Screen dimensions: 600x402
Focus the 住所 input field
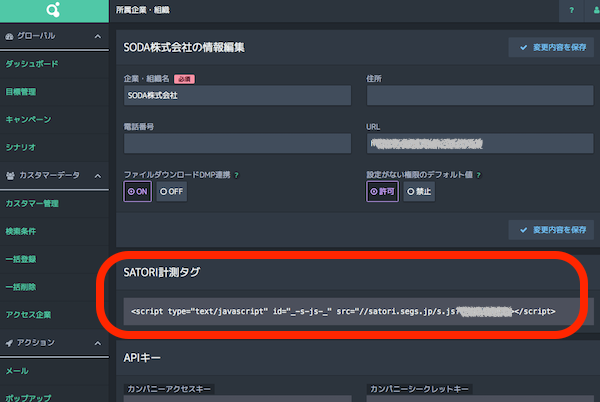480,95
